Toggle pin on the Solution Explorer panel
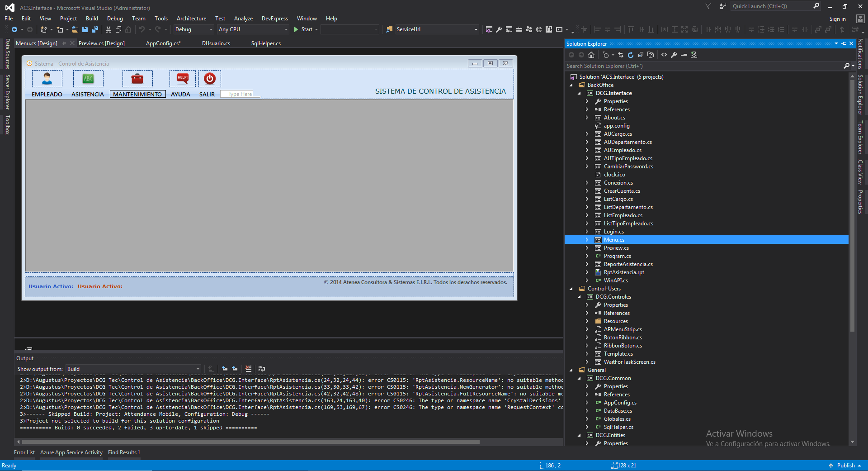 pos(844,44)
